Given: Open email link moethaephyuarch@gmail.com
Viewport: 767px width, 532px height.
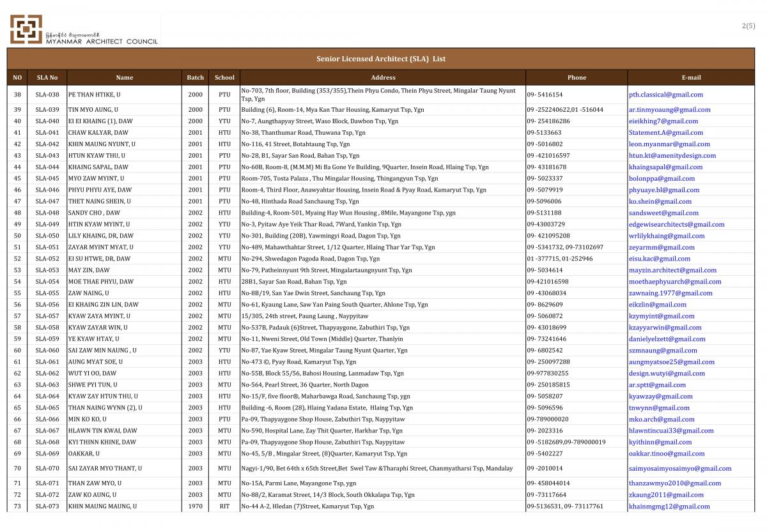Looking at the screenshot, I should click(x=674, y=282).
